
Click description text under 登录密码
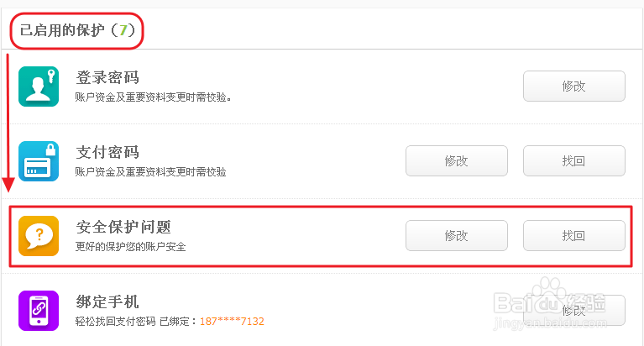tap(153, 97)
